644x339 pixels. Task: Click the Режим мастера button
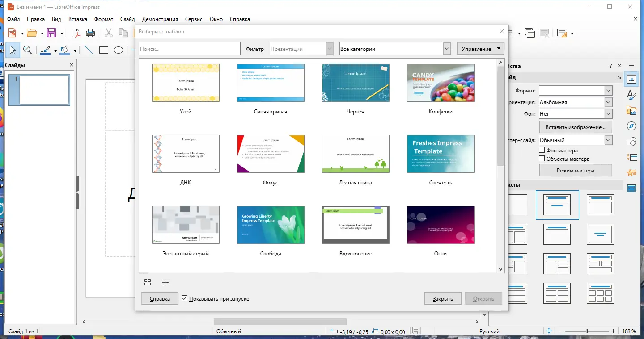pyautogui.click(x=575, y=171)
